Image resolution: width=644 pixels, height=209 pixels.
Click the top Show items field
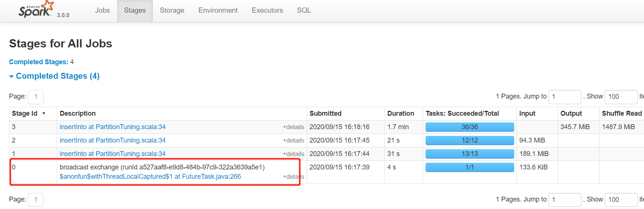click(x=620, y=97)
